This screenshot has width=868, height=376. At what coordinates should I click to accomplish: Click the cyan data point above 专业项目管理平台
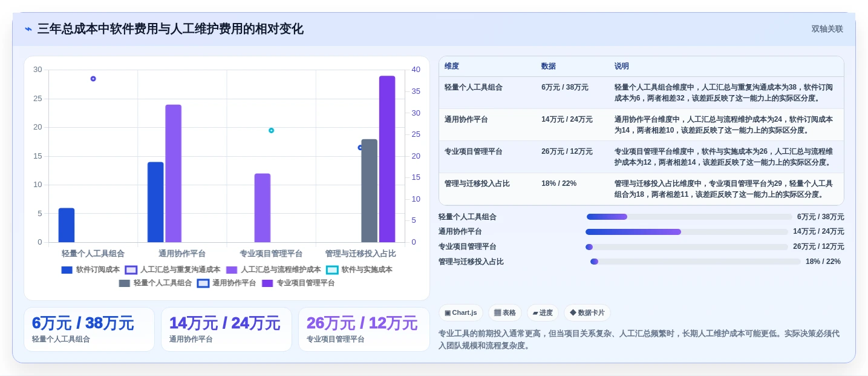(x=271, y=130)
